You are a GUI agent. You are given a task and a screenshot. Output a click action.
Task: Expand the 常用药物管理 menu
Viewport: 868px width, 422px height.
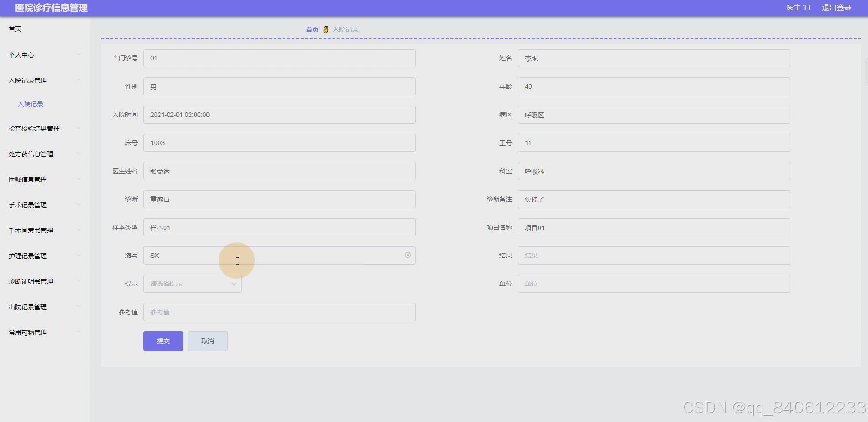(45, 332)
